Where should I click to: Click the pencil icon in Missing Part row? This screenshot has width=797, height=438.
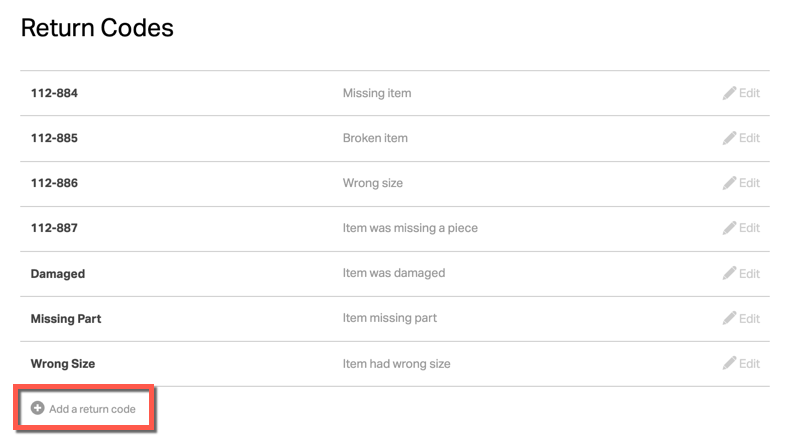pos(729,318)
